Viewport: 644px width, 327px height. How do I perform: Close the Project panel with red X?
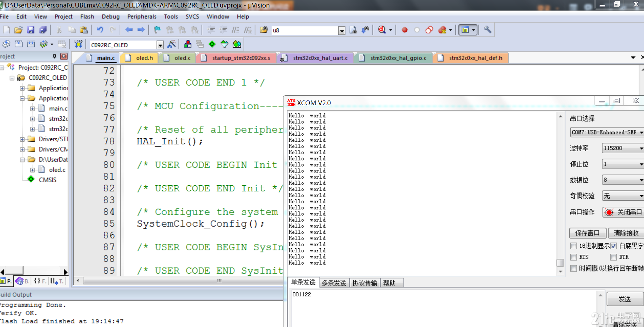pos(64,56)
